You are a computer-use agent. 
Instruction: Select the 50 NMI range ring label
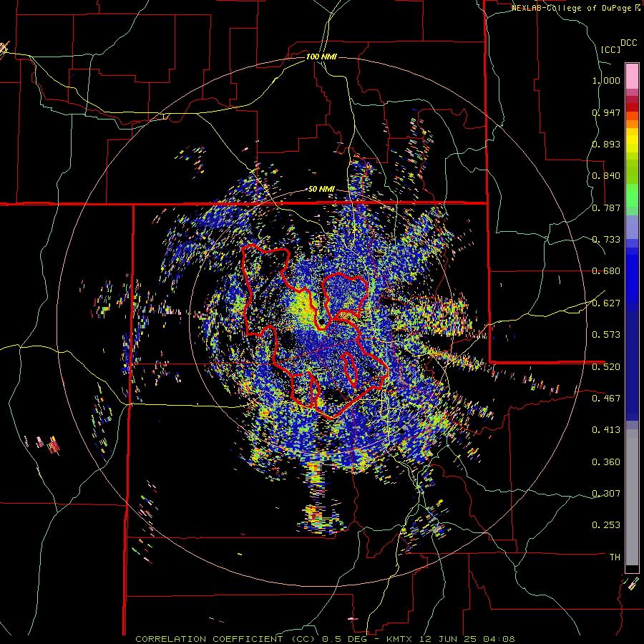321,190
